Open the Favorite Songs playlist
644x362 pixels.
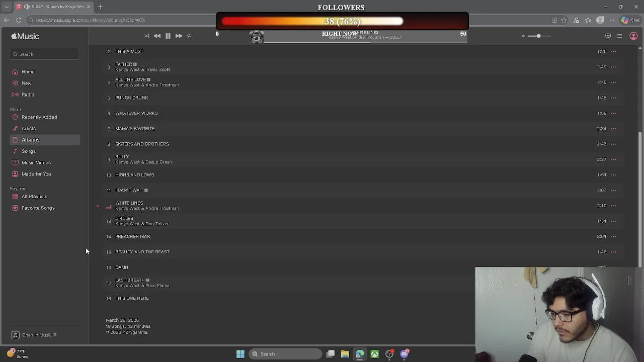[45, 208]
